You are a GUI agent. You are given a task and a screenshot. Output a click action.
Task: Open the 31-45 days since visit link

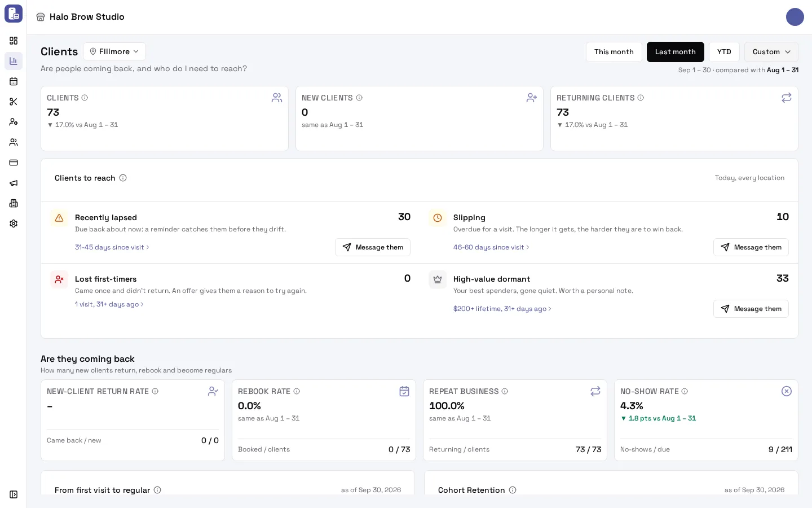(112, 247)
